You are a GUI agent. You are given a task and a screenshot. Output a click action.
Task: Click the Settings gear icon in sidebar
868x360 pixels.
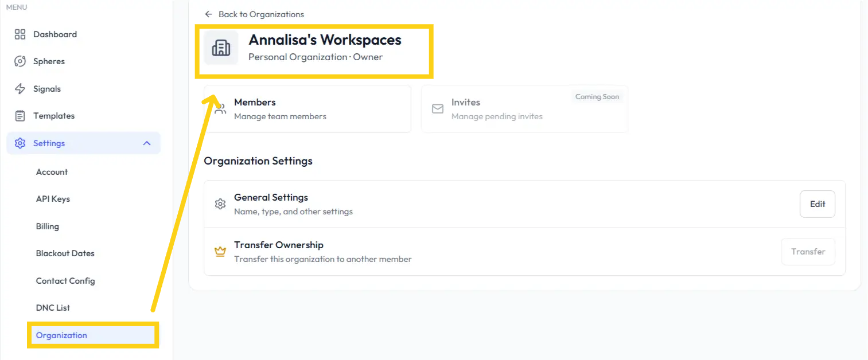[x=20, y=143]
